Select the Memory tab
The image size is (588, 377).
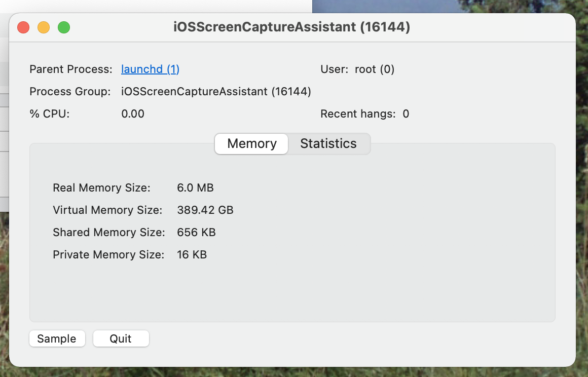(x=252, y=143)
